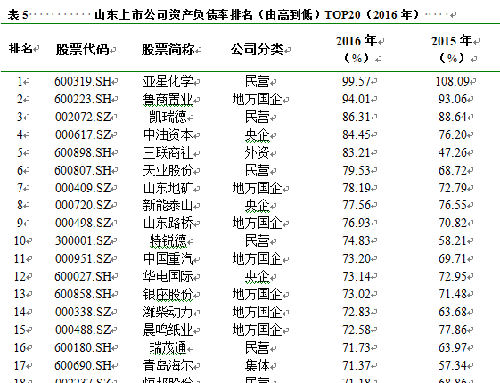
Task: Click stock code 000498.SZ
Action: click(x=83, y=223)
